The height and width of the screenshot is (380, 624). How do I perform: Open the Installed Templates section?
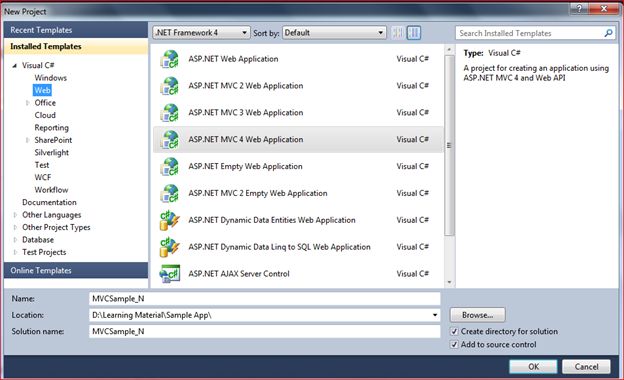pos(76,46)
